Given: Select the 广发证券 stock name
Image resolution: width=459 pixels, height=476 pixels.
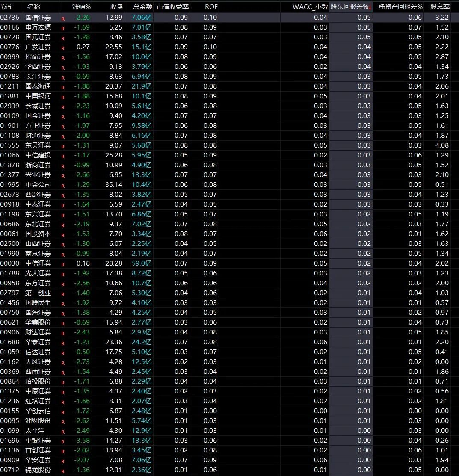Looking at the screenshot, I should coord(38,47).
